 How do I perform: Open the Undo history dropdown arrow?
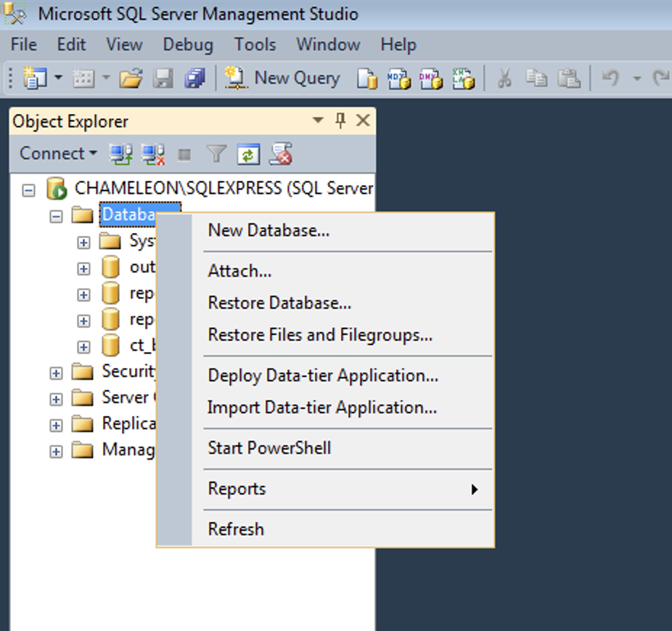tap(637, 78)
